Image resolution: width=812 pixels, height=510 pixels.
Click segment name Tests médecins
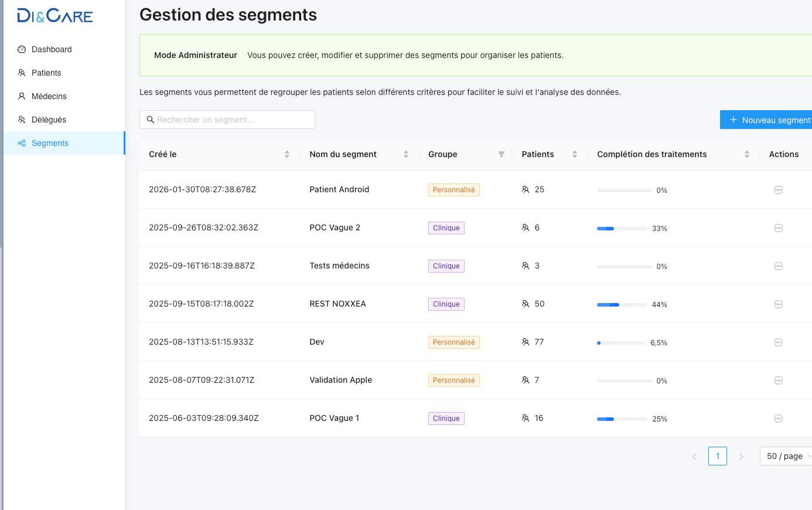[x=339, y=266]
